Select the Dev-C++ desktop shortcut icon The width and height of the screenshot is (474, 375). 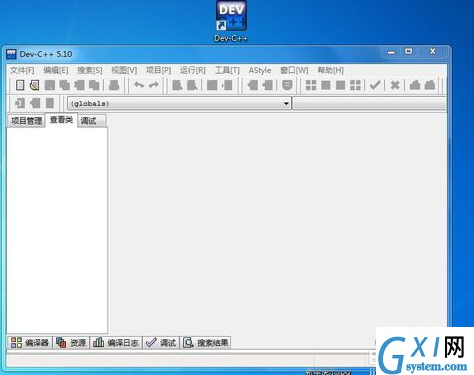coord(231,21)
